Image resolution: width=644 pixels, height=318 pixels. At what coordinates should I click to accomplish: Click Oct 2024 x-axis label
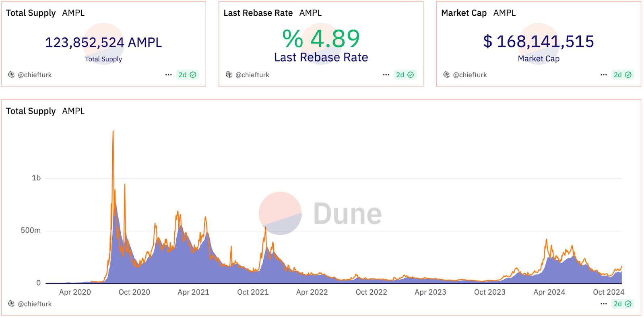click(609, 292)
